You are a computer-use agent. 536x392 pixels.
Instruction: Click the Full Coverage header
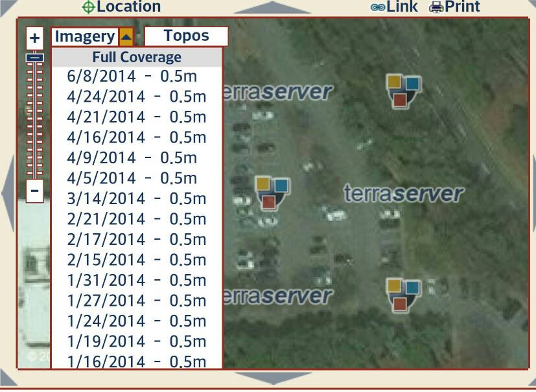coord(137,57)
